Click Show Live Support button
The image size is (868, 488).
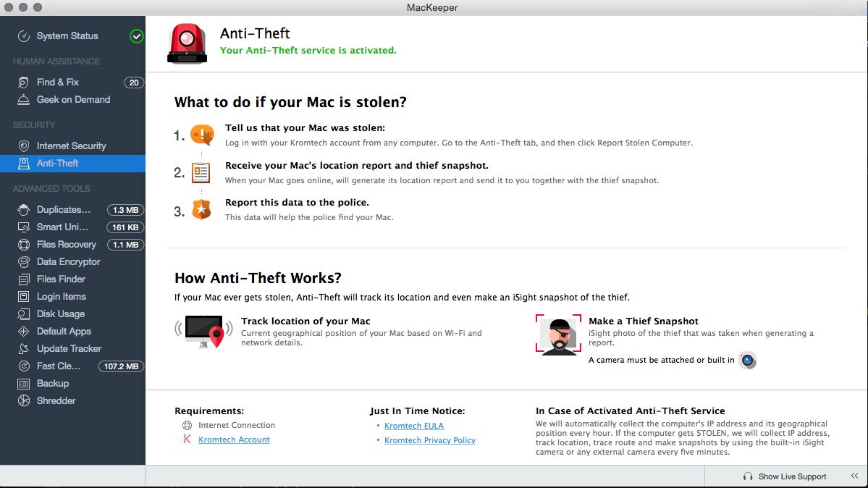[792, 477]
